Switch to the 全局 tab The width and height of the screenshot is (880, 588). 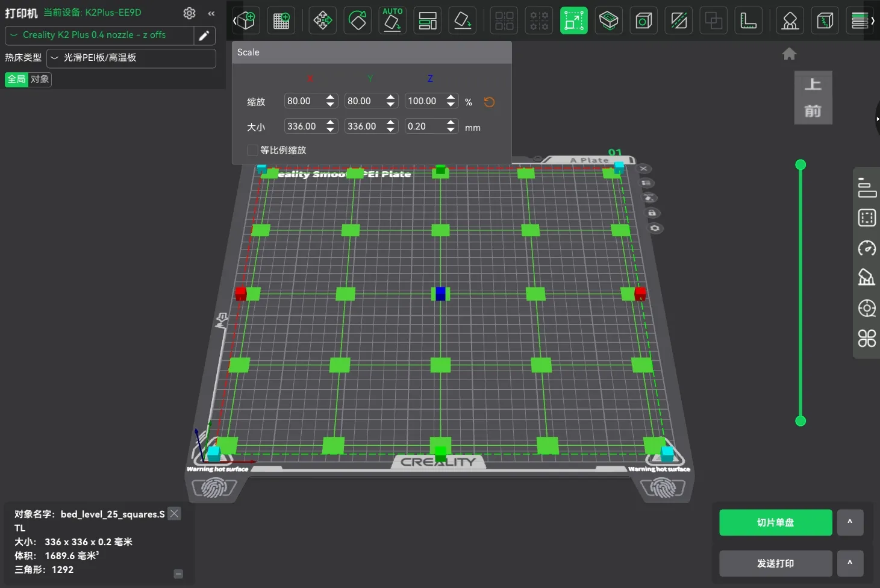pos(16,80)
